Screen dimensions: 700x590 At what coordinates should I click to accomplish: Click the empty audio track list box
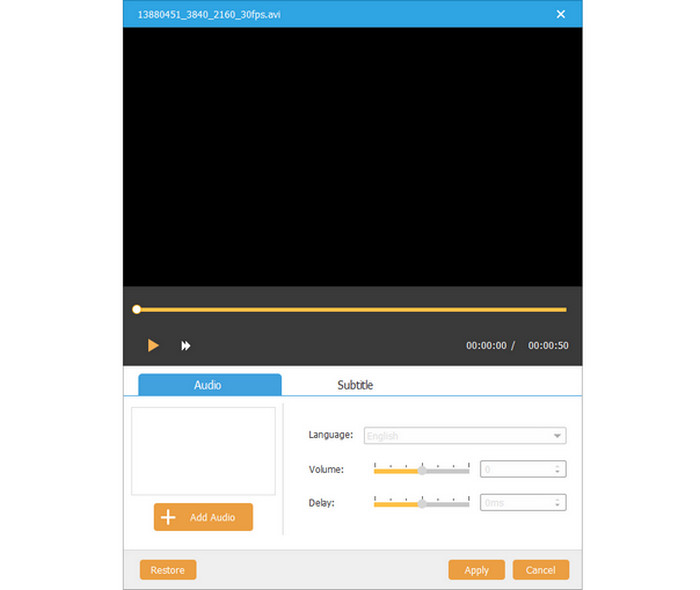click(203, 450)
